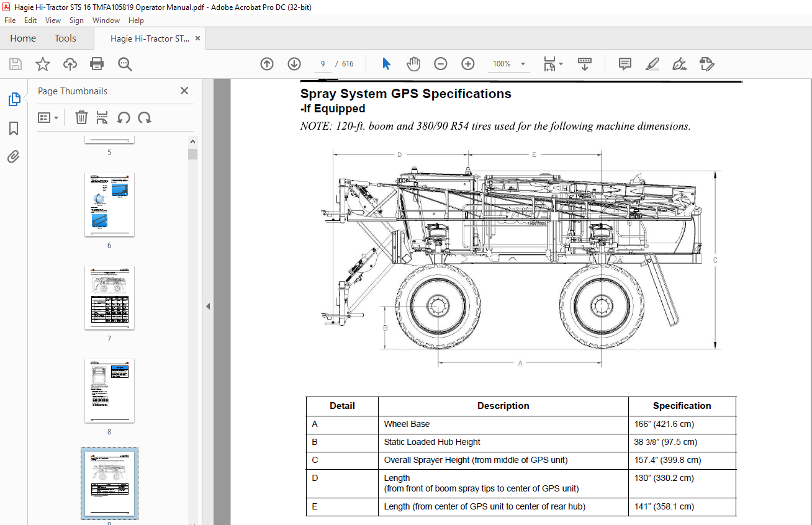Screen dimensions: 812x525
Task: Click the 'Specification' column header
Action: pos(682,406)
